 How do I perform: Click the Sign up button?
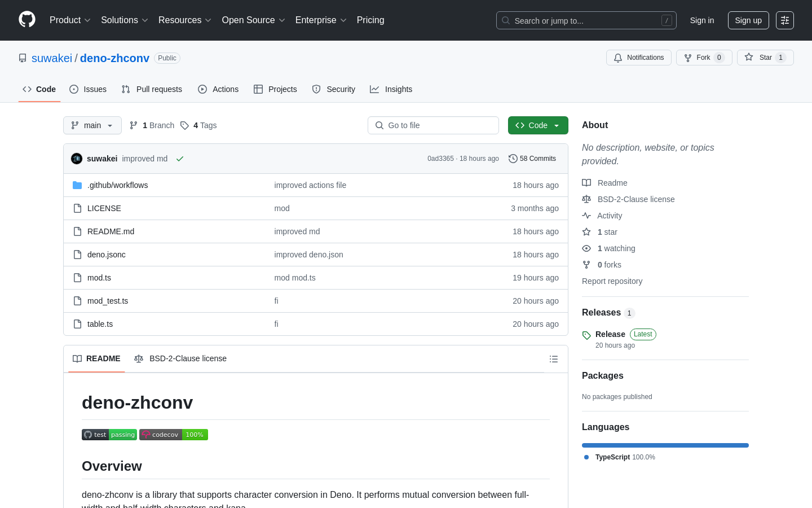pyautogui.click(x=748, y=20)
